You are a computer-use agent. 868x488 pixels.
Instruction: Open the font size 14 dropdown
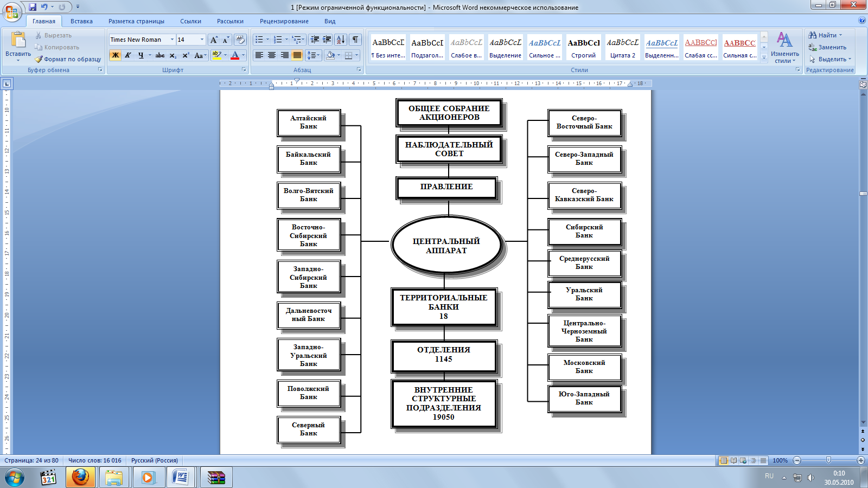(x=202, y=40)
